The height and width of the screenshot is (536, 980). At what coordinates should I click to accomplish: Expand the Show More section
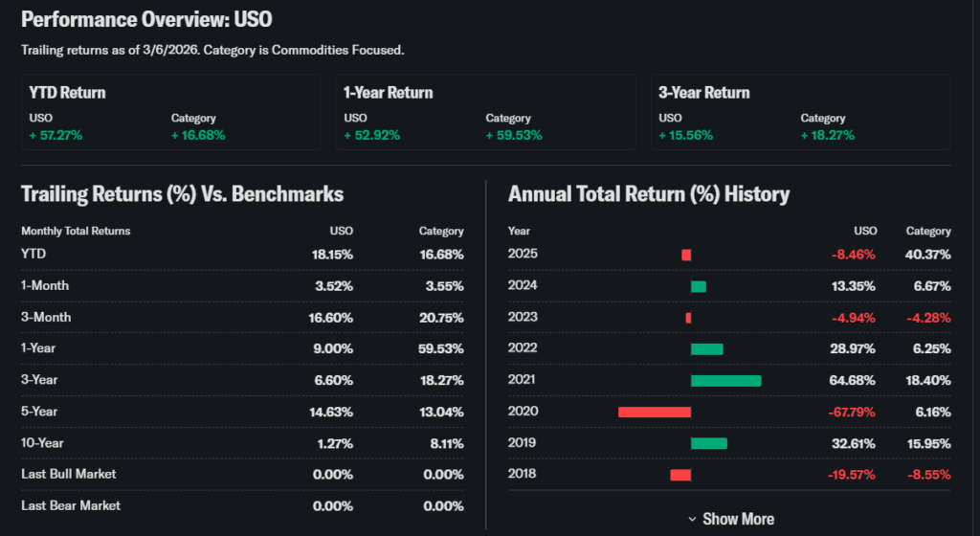738,519
